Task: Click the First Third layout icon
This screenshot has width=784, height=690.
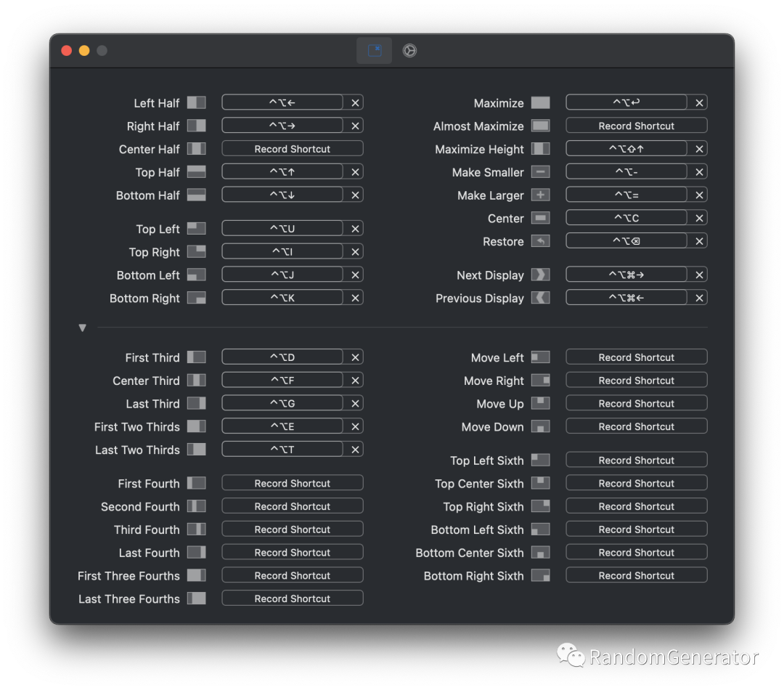Action: (x=197, y=357)
